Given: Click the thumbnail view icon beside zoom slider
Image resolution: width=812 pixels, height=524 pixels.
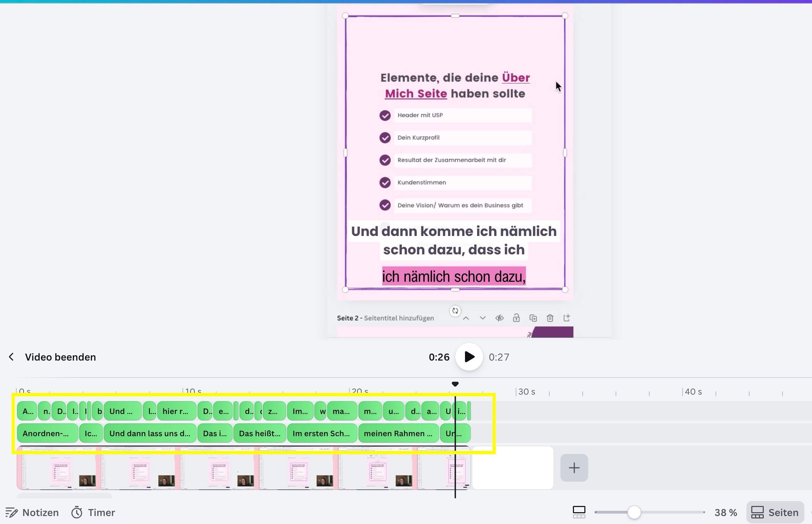Looking at the screenshot, I should [x=578, y=512].
